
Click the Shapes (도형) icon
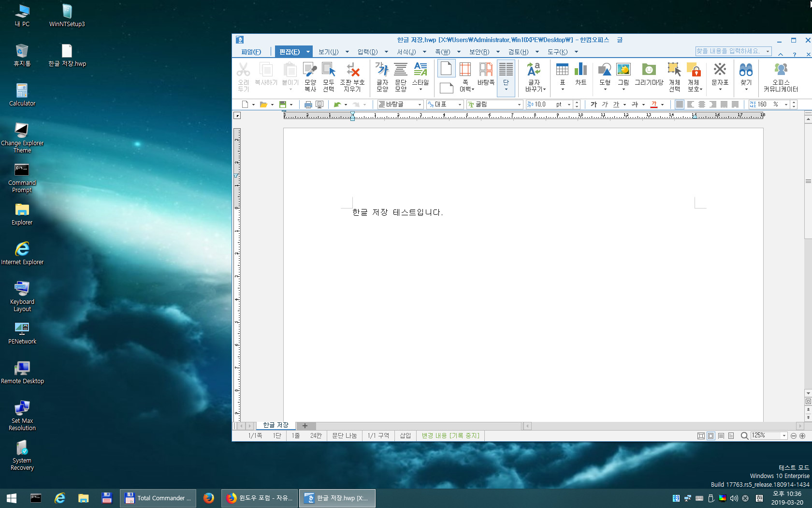(605, 76)
